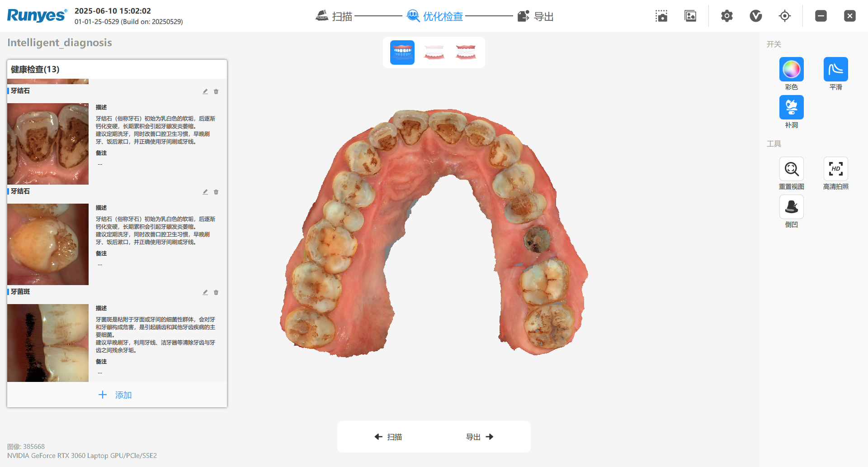Viewport: 868px width, 467px height.
Task: Toggle the 平滑 smoothing switch
Action: (x=835, y=70)
